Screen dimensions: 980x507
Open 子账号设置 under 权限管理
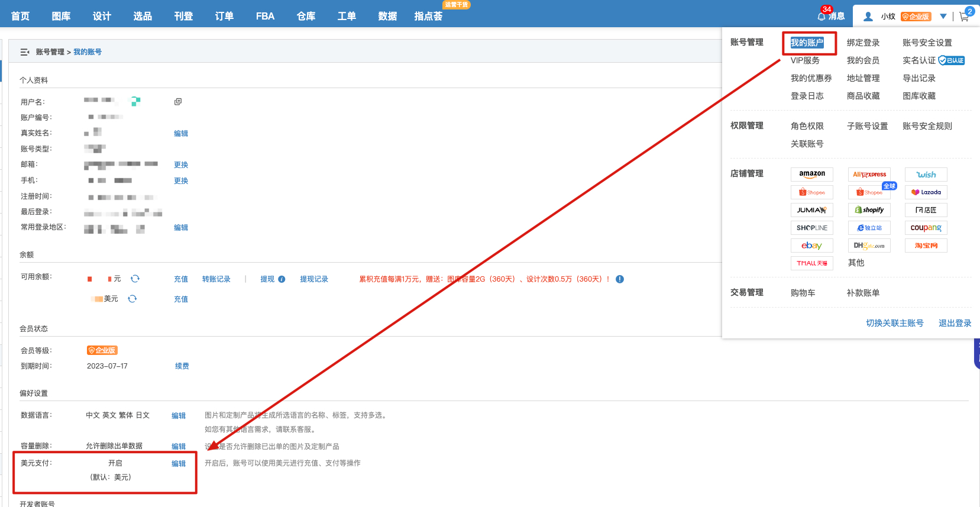(x=868, y=126)
